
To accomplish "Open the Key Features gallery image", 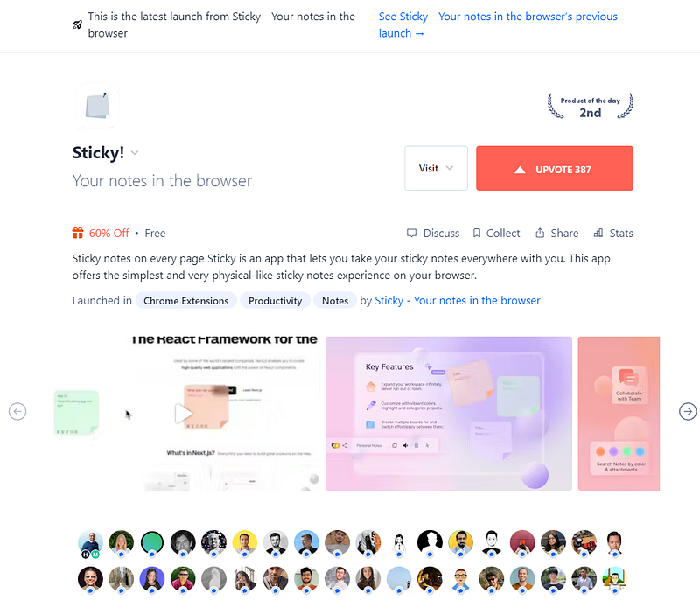I will [449, 414].
